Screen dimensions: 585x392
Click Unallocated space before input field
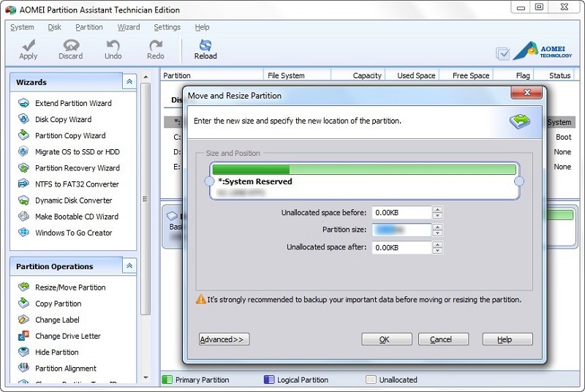click(401, 213)
